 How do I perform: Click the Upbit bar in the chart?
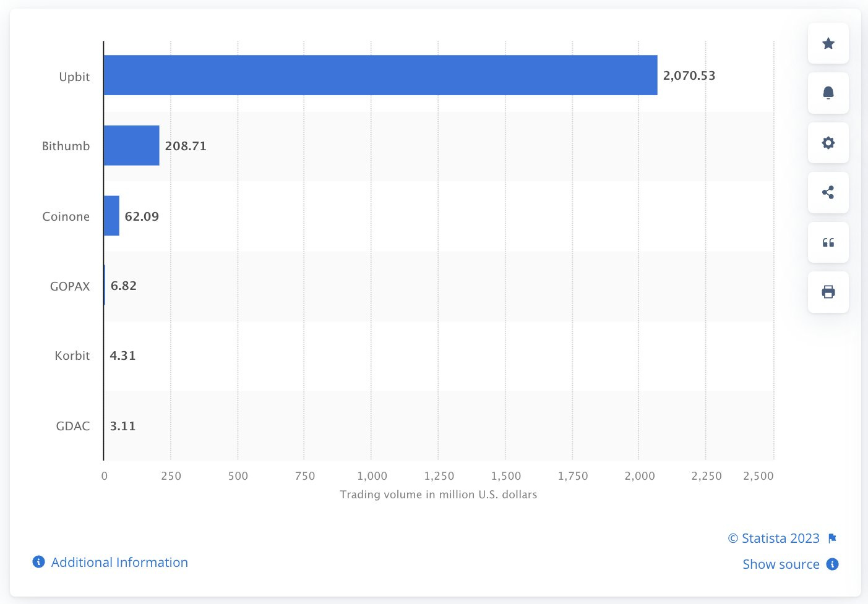(x=380, y=75)
